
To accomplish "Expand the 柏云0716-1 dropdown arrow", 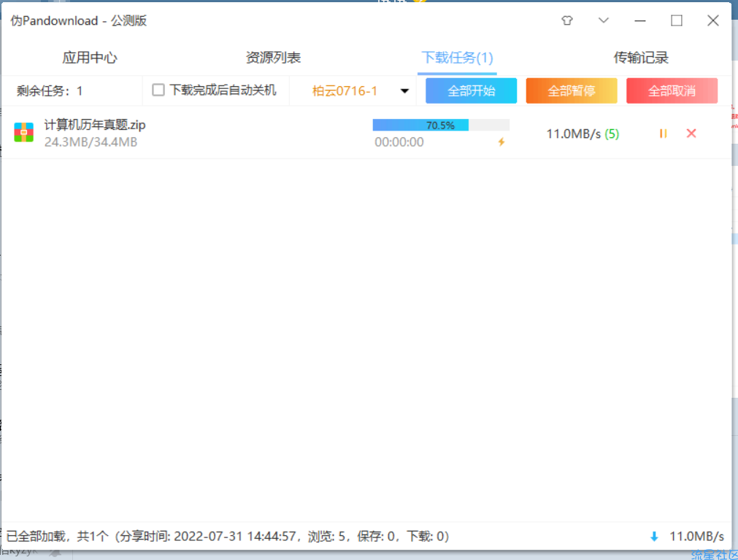I will click(x=404, y=91).
